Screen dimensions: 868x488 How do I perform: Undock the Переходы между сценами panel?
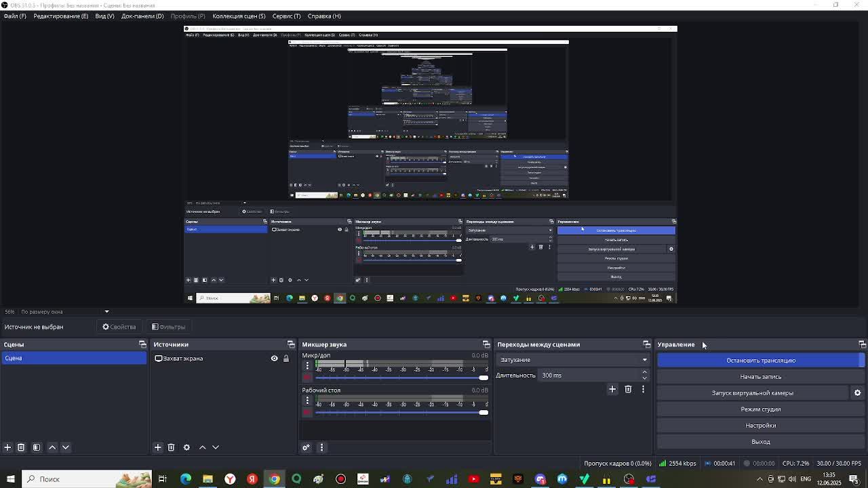[647, 344]
